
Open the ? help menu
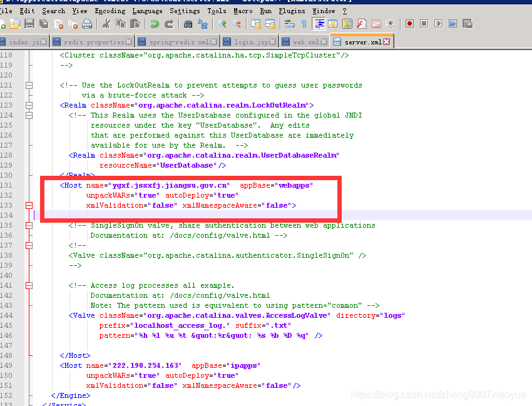tap(344, 11)
